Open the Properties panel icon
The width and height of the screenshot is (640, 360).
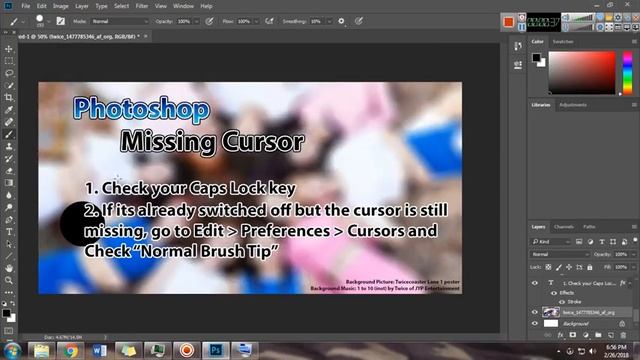click(518, 65)
